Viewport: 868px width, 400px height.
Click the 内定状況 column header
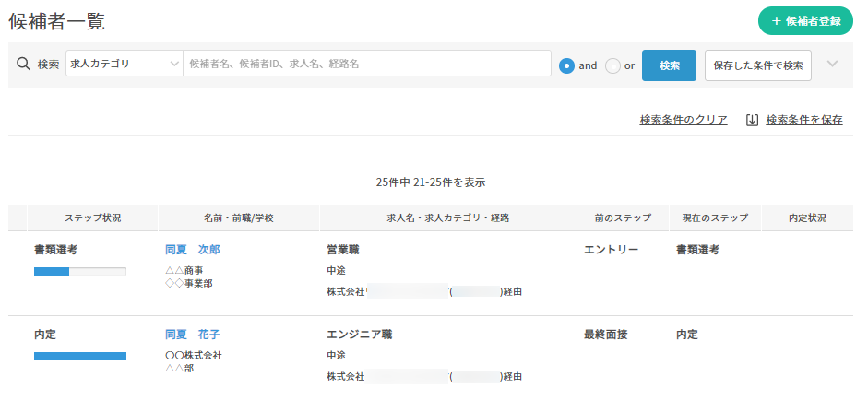pyautogui.click(x=806, y=218)
